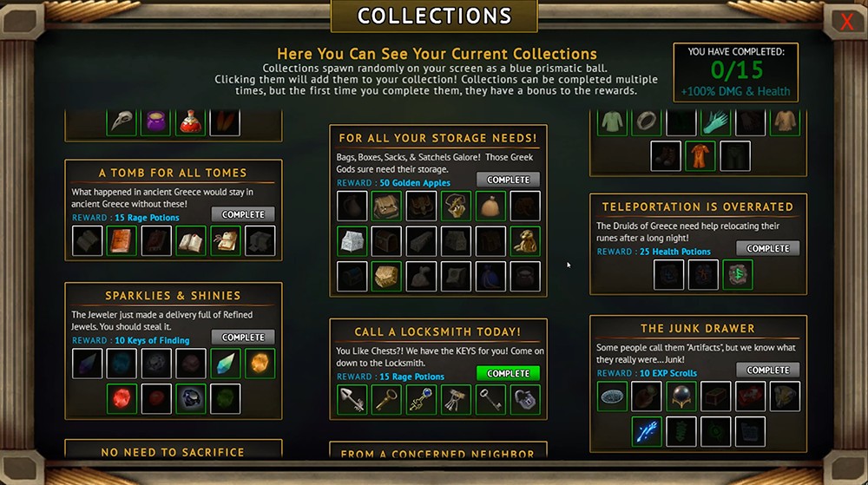Click the green COMPLETE button for Locksmith collection
This screenshot has height=485, width=868.
point(508,373)
